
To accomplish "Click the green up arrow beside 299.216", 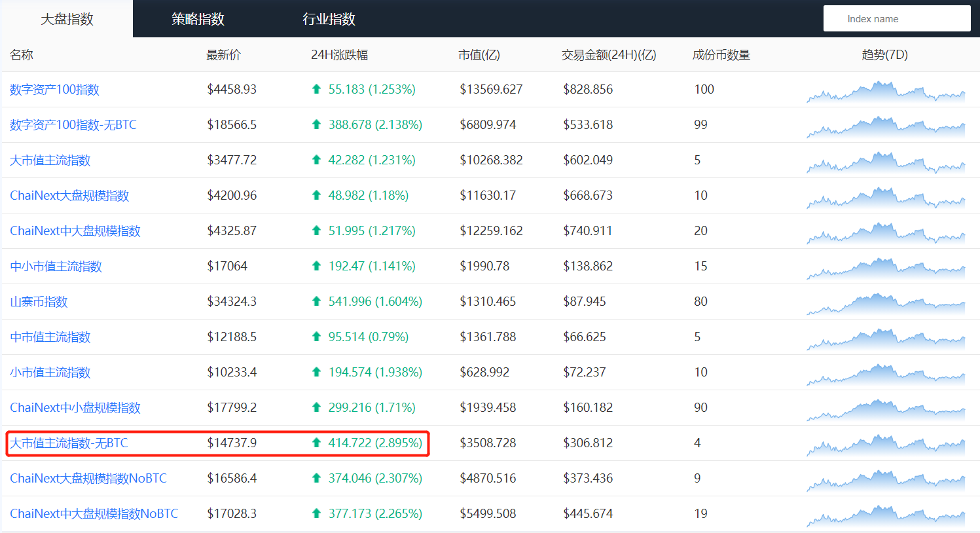I will (317, 407).
